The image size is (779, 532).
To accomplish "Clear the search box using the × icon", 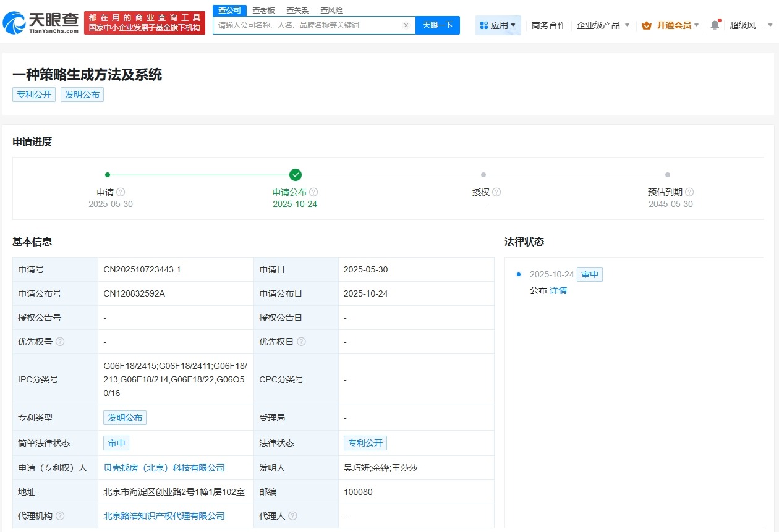I will click(406, 25).
